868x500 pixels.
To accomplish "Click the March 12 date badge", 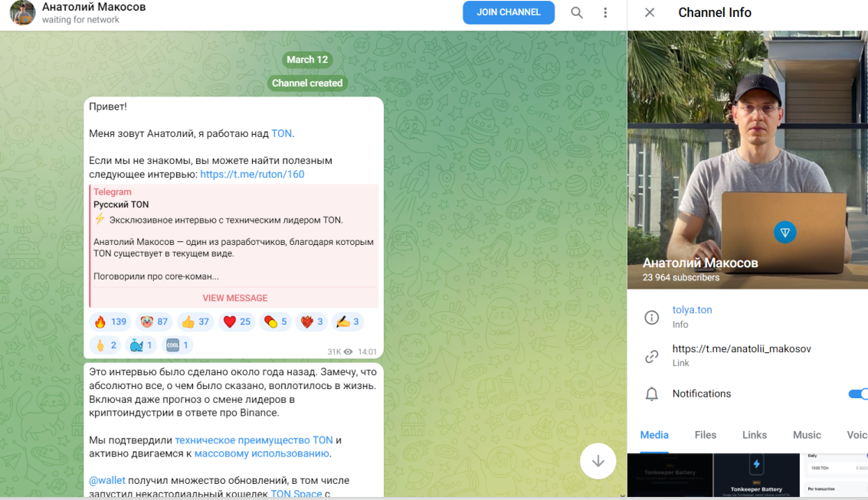I will coord(307,60).
